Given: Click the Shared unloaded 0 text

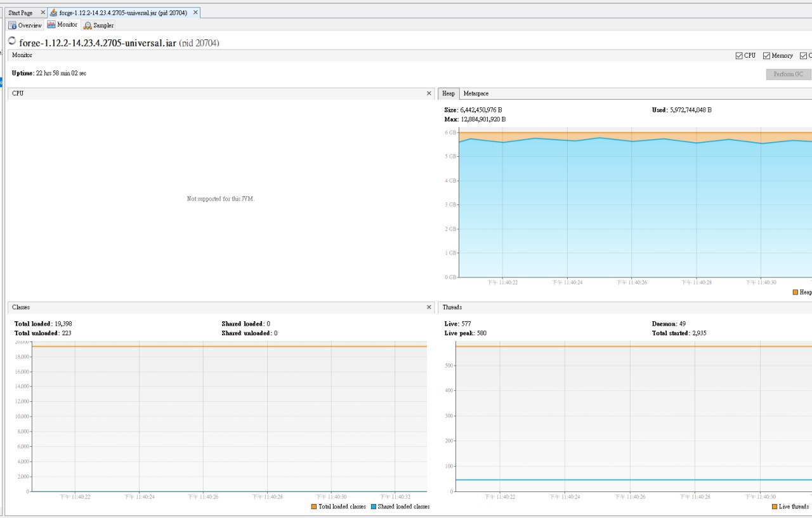Looking at the screenshot, I should (x=249, y=333).
